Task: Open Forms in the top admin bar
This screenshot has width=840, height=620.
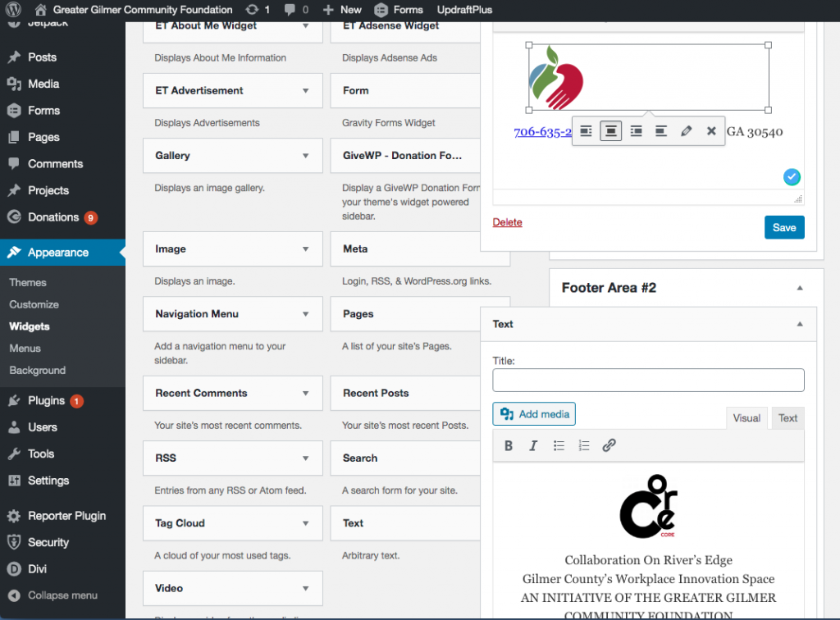Action: click(x=398, y=10)
